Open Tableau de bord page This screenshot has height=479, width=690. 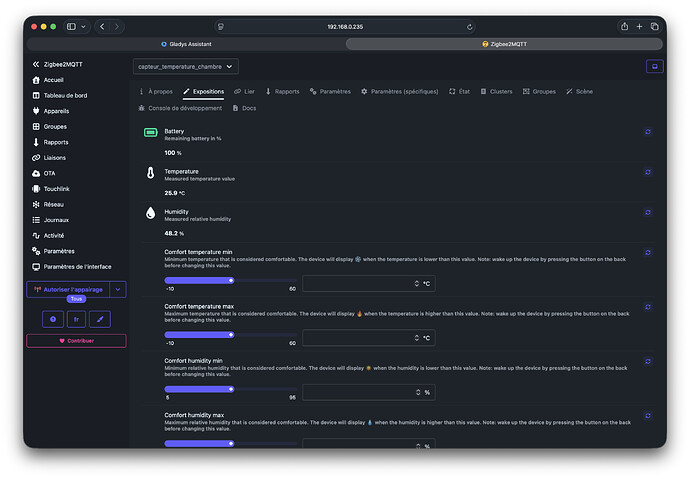point(60,95)
